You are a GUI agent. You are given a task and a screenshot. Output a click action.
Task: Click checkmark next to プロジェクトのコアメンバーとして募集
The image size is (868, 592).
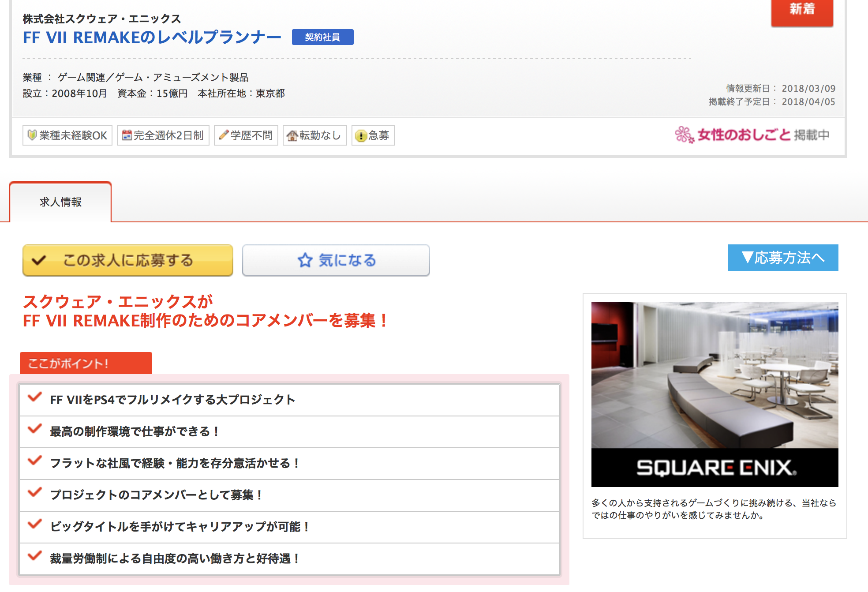pyautogui.click(x=35, y=492)
